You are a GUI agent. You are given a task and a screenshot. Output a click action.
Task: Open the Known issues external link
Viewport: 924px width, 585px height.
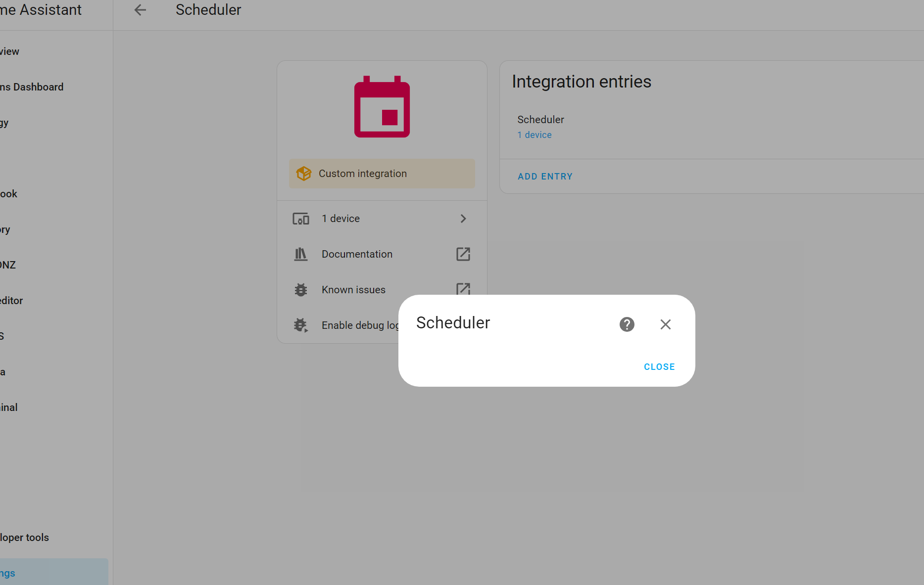coord(463,289)
